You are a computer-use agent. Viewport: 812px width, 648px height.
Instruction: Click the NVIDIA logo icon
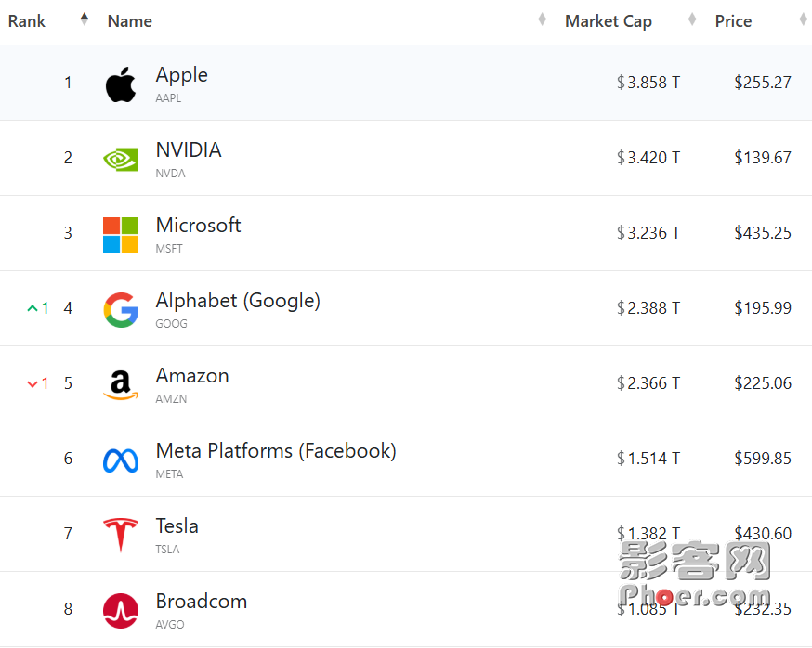tap(121, 159)
